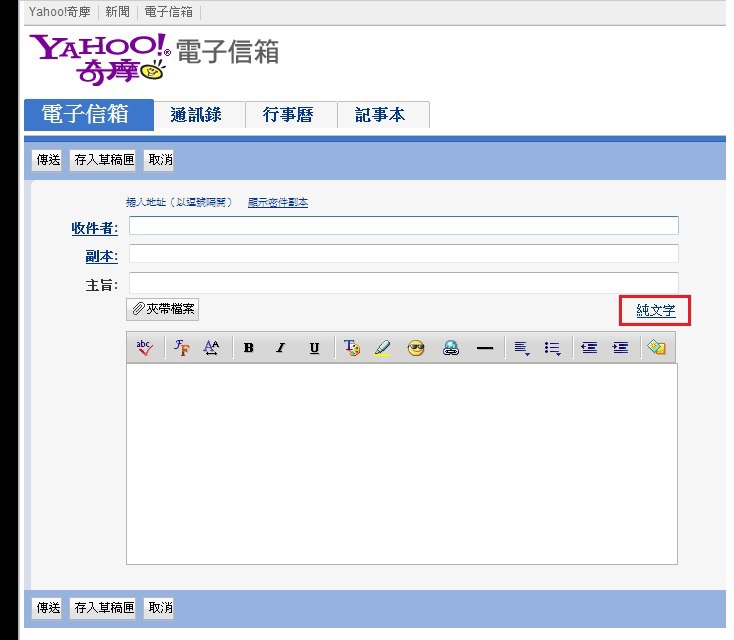Click the show BCC link

(x=278, y=202)
